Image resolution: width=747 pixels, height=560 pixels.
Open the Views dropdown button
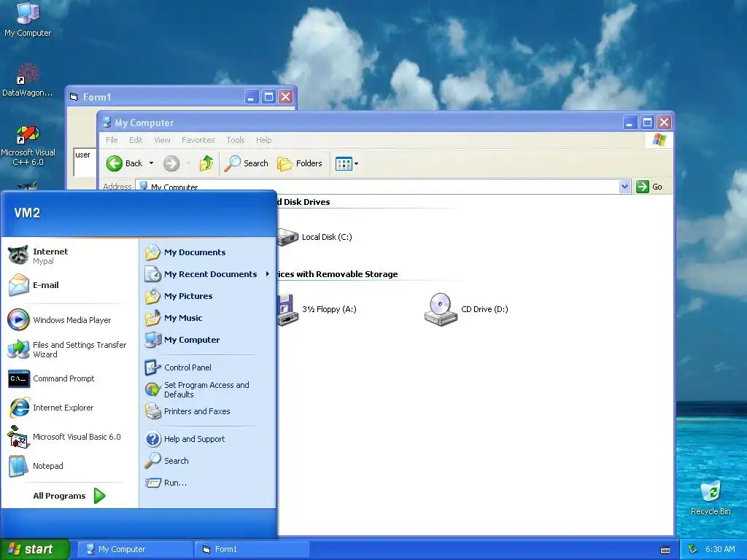(x=347, y=163)
